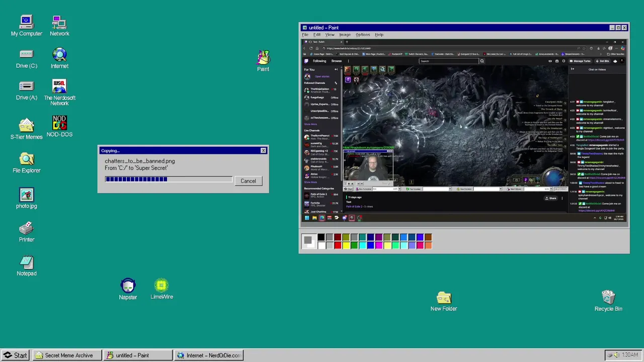Pick the teal swatch in Paint palette
Viewport: 644px width, 362px height.
click(x=363, y=237)
